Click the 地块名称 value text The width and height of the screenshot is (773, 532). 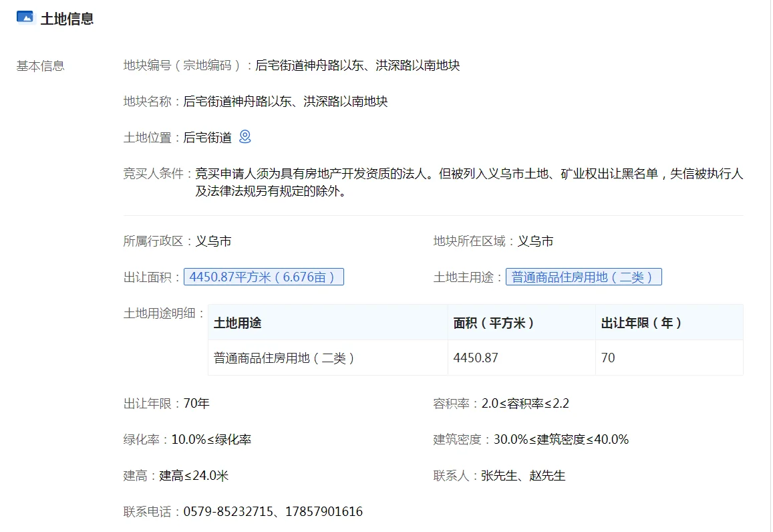(x=285, y=102)
